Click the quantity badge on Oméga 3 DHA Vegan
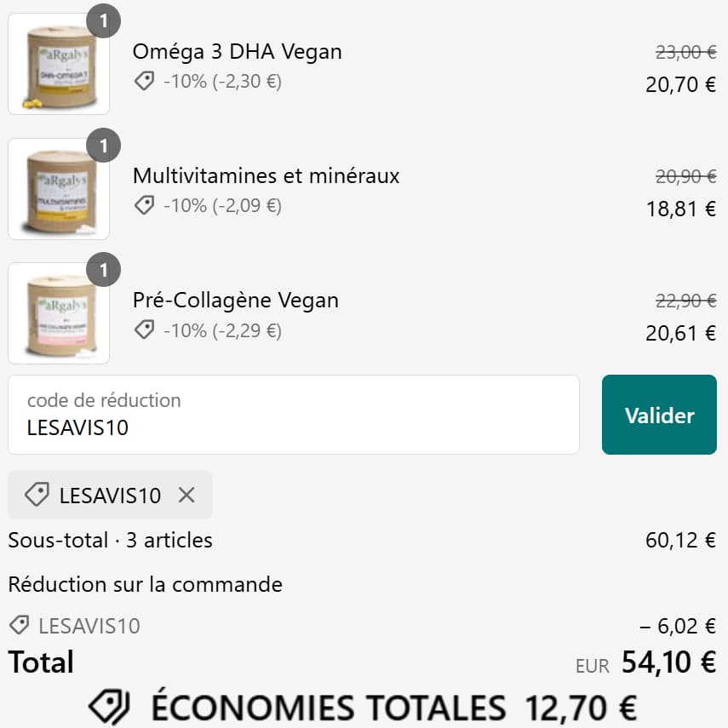The image size is (728, 728). point(102,20)
